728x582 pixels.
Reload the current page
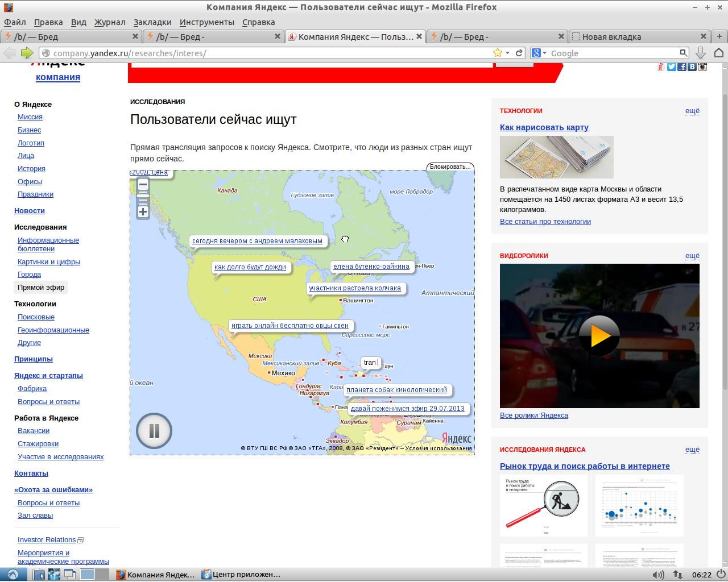[519, 53]
